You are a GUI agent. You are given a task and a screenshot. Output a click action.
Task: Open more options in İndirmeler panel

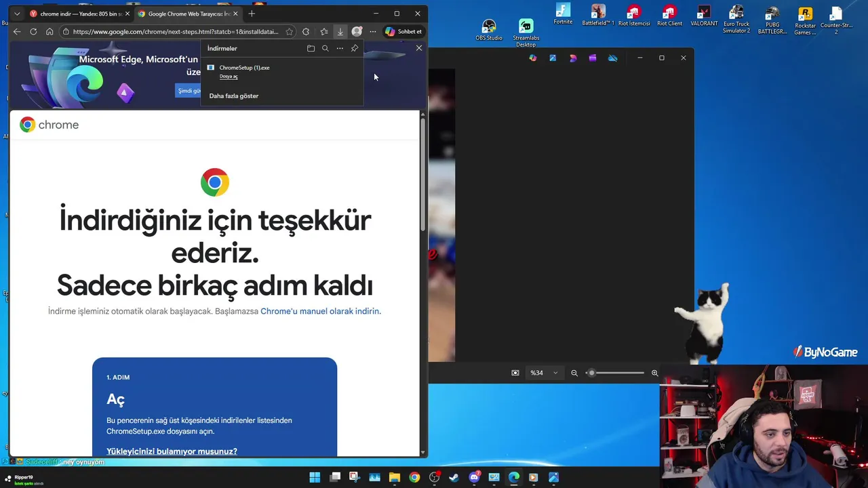click(x=340, y=48)
